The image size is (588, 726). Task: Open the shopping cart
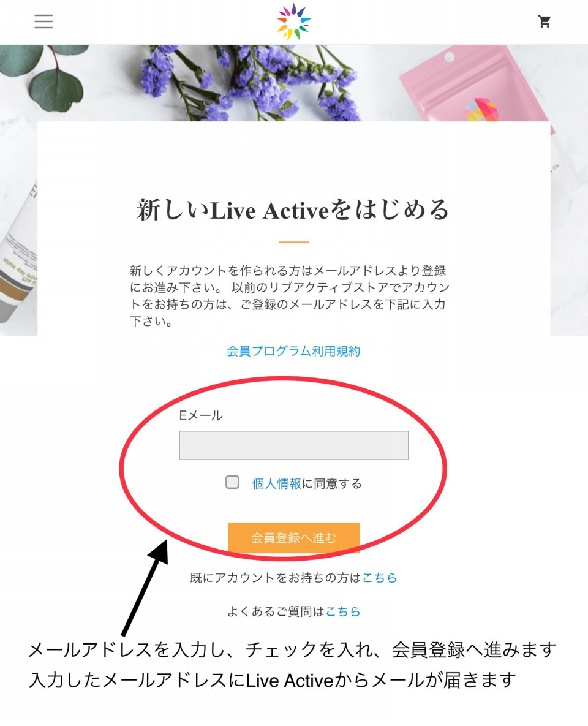545,21
